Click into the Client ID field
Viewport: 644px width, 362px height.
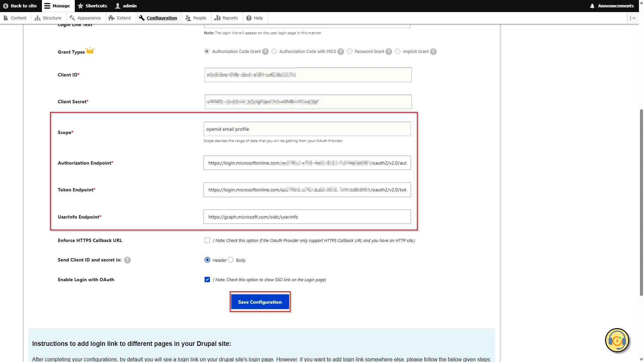(x=308, y=75)
